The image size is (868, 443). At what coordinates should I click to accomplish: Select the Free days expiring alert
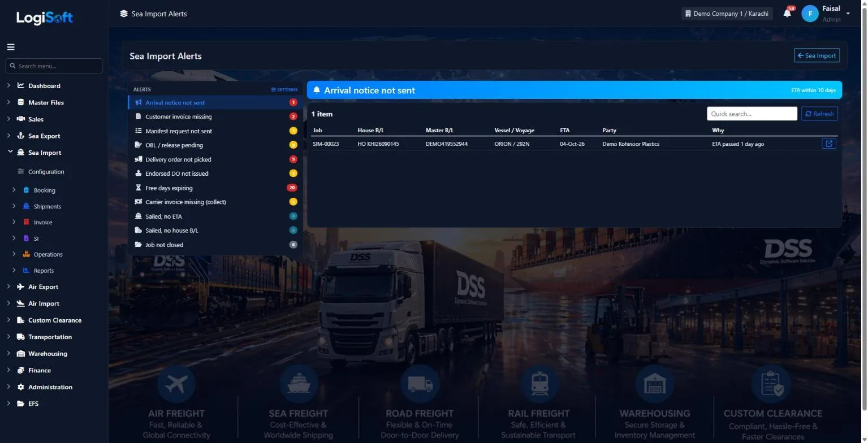215,188
